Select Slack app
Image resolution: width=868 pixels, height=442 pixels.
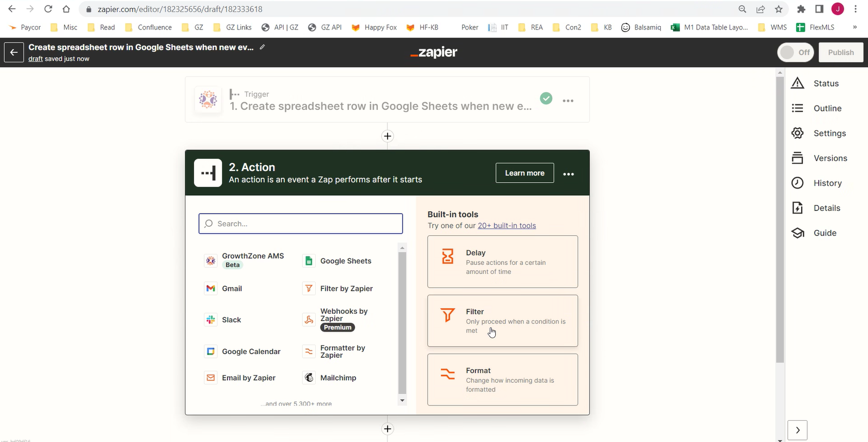click(223, 320)
